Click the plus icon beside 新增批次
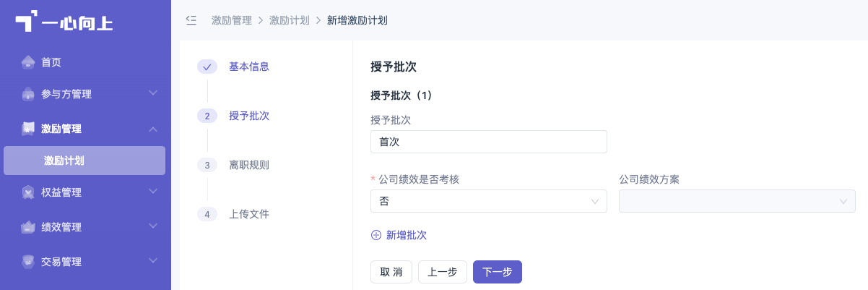The image size is (868, 290). [376, 235]
